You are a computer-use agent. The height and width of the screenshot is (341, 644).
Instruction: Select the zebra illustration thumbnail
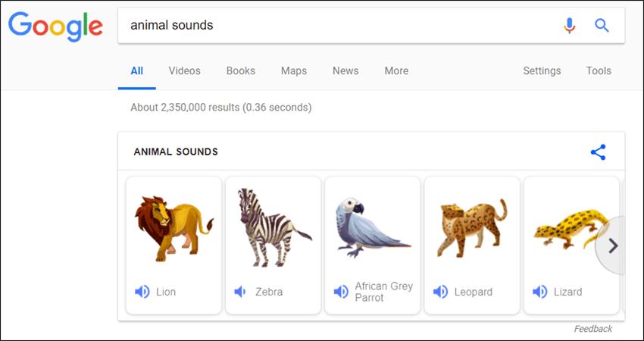[273, 227]
